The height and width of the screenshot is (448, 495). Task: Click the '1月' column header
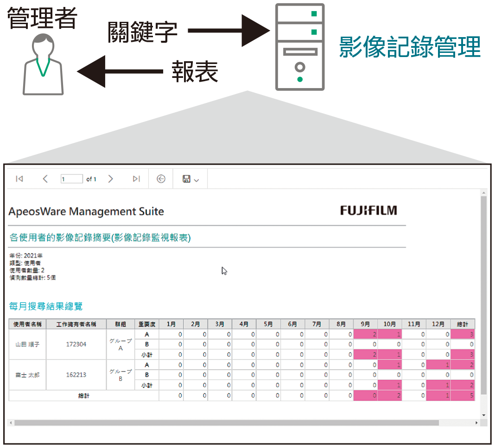(x=171, y=324)
